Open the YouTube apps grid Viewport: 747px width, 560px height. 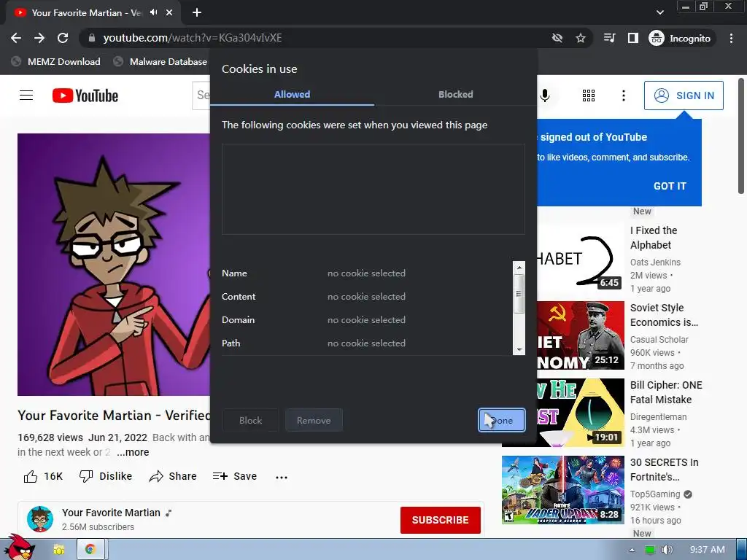pos(589,96)
